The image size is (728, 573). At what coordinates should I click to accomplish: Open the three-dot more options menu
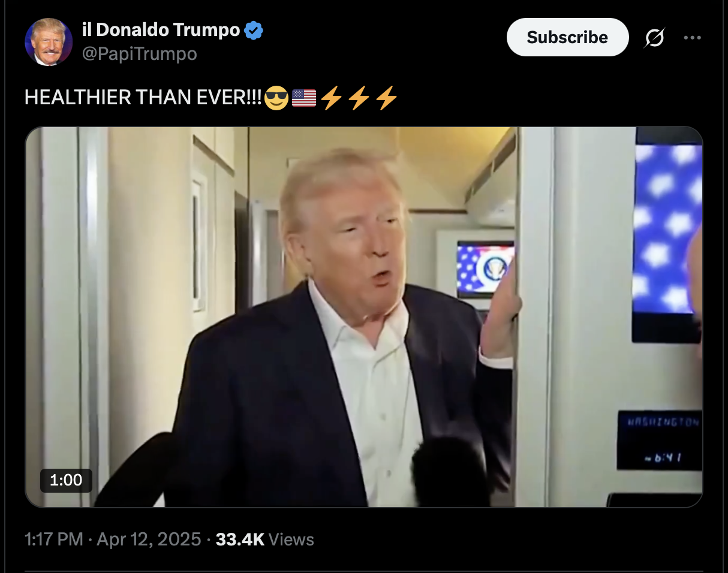point(692,38)
